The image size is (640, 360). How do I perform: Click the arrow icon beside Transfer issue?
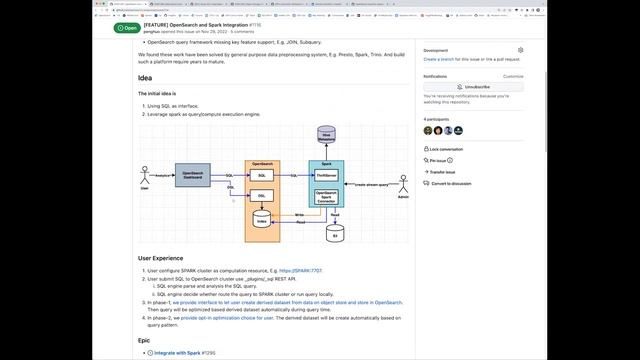click(x=426, y=172)
